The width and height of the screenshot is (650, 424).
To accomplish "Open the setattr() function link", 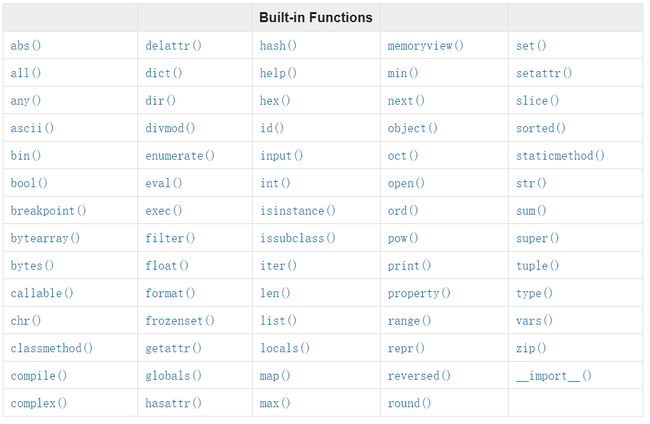I will 544,73.
